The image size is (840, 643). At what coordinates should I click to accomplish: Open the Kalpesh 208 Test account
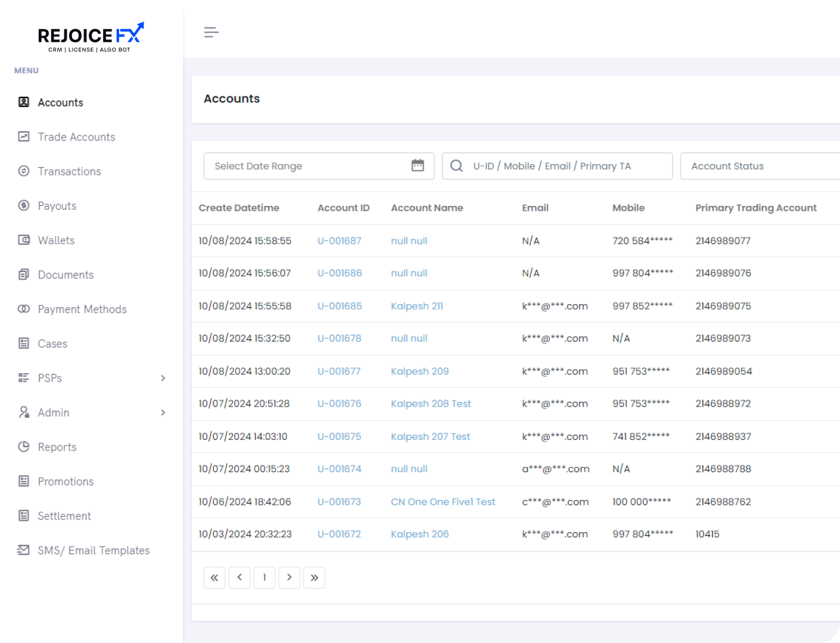tap(431, 404)
